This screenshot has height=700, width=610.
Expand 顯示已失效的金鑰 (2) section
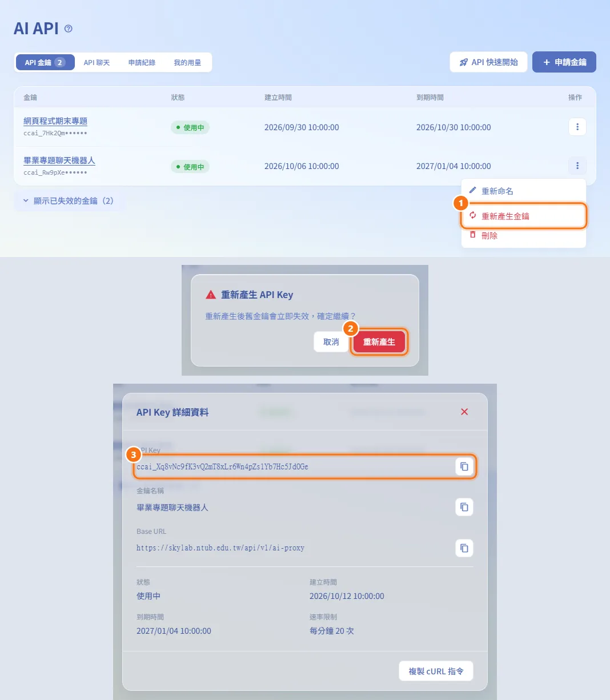pos(69,201)
